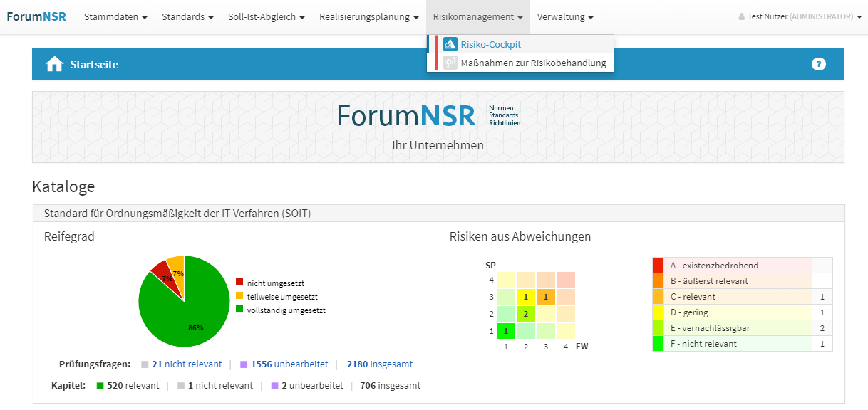This screenshot has width=868, height=410.
Task: Click risk matrix cell SP 3 EW 2
Action: [525, 296]
